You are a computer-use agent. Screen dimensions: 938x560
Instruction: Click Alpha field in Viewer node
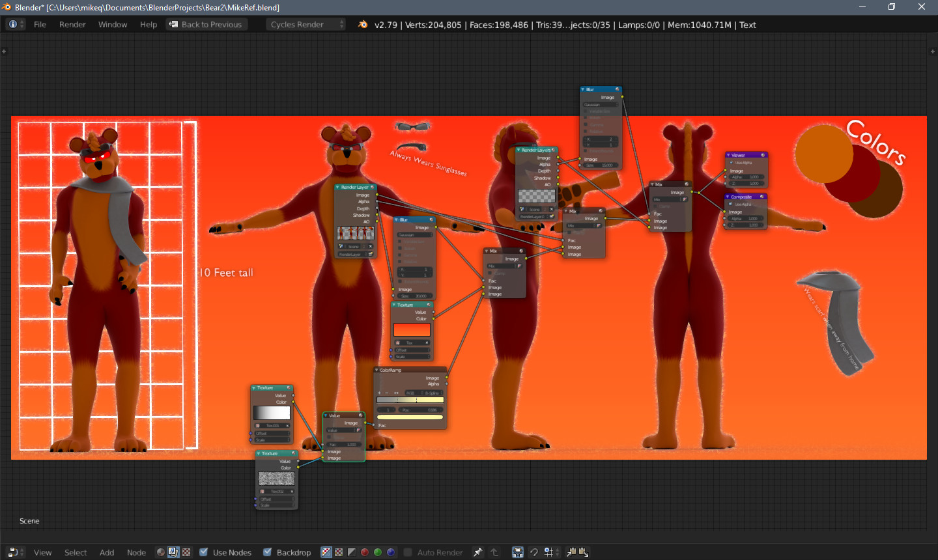pyautogui.click(x=746, y=177)
